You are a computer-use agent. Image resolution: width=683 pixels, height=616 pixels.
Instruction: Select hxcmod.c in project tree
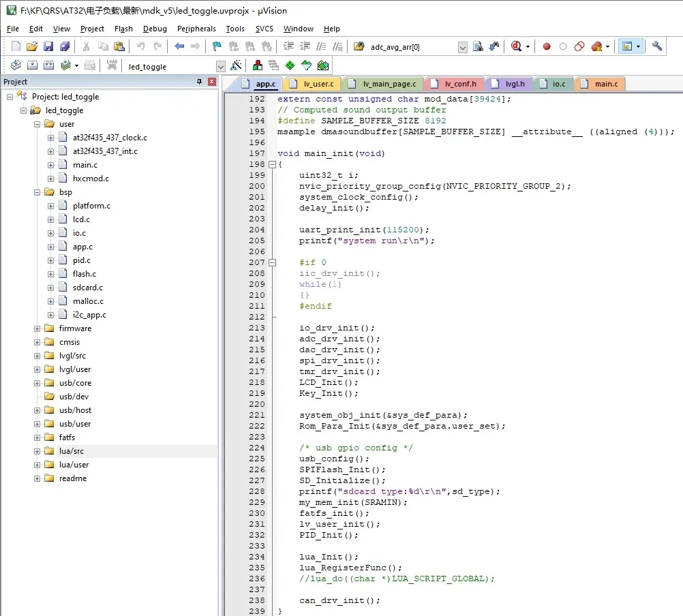(91, 179)
